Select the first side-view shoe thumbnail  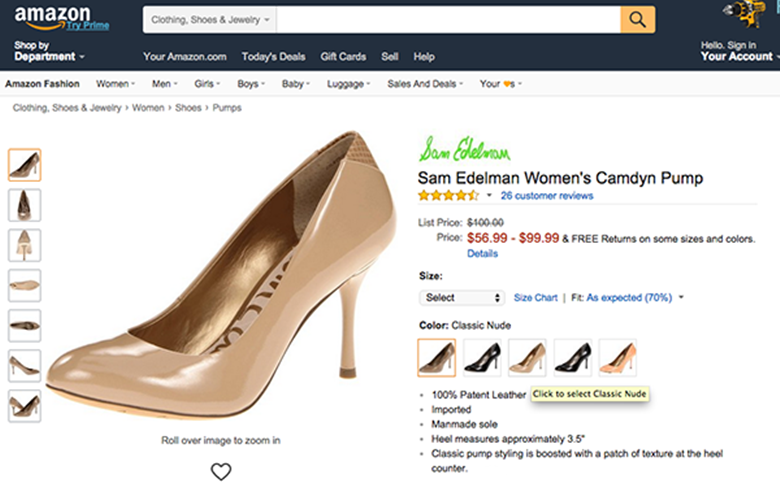point(24,164)
